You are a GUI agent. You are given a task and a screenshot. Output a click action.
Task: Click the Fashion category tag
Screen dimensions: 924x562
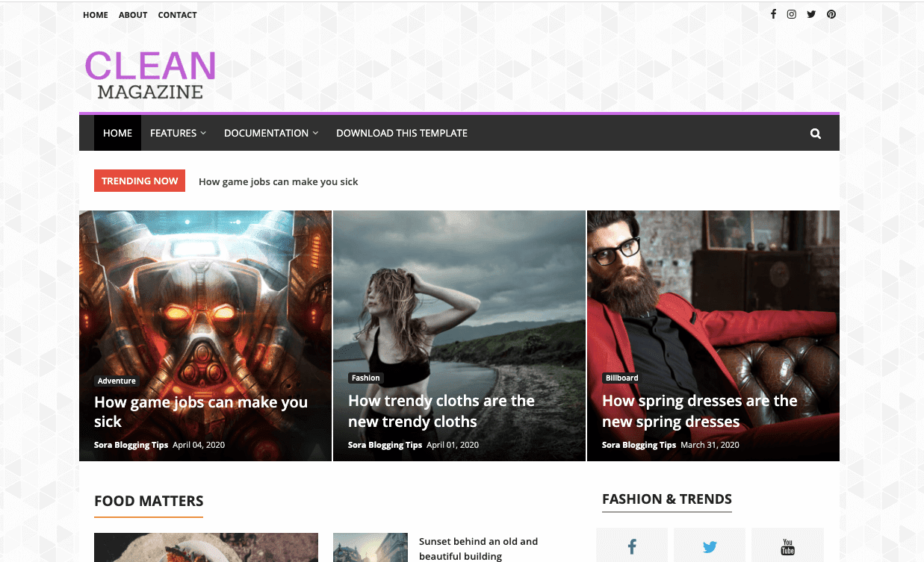(366, 378)
